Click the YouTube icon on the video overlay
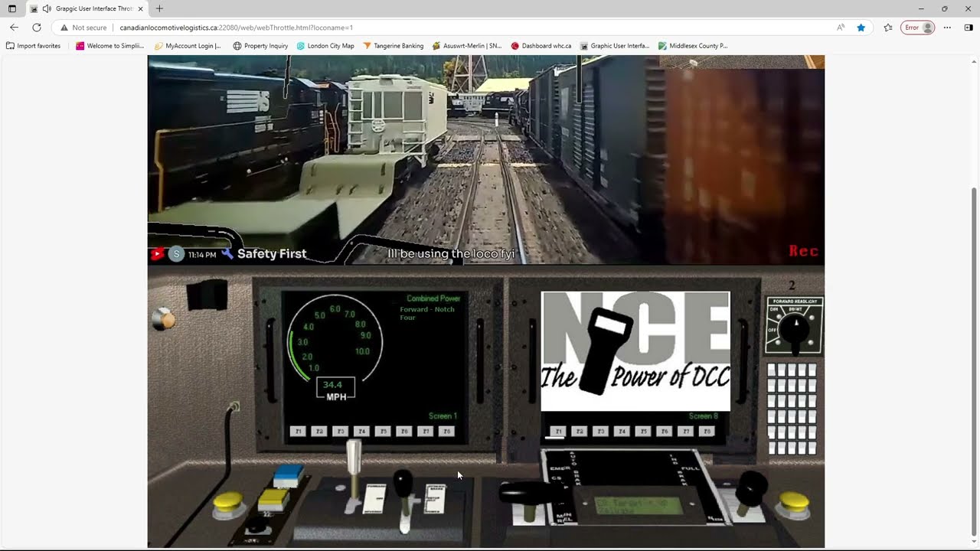 (x=157, y=254)
